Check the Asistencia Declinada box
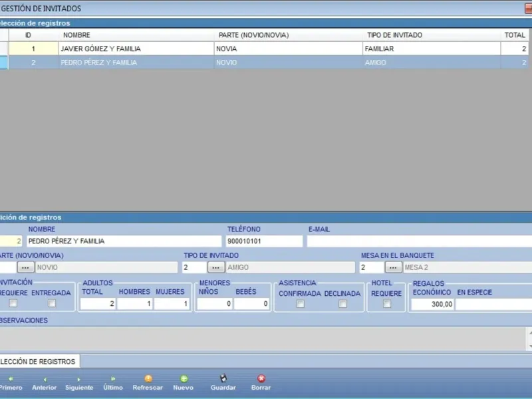 342,304
